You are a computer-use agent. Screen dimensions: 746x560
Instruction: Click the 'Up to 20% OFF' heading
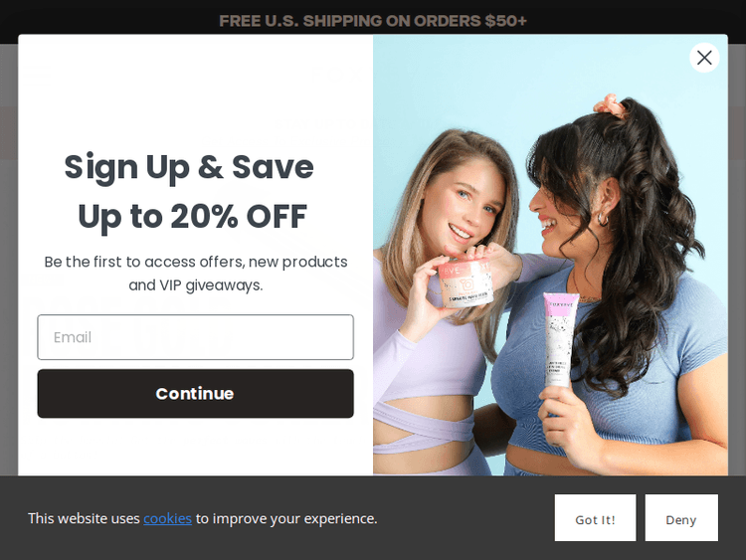[x=192, y=217]
